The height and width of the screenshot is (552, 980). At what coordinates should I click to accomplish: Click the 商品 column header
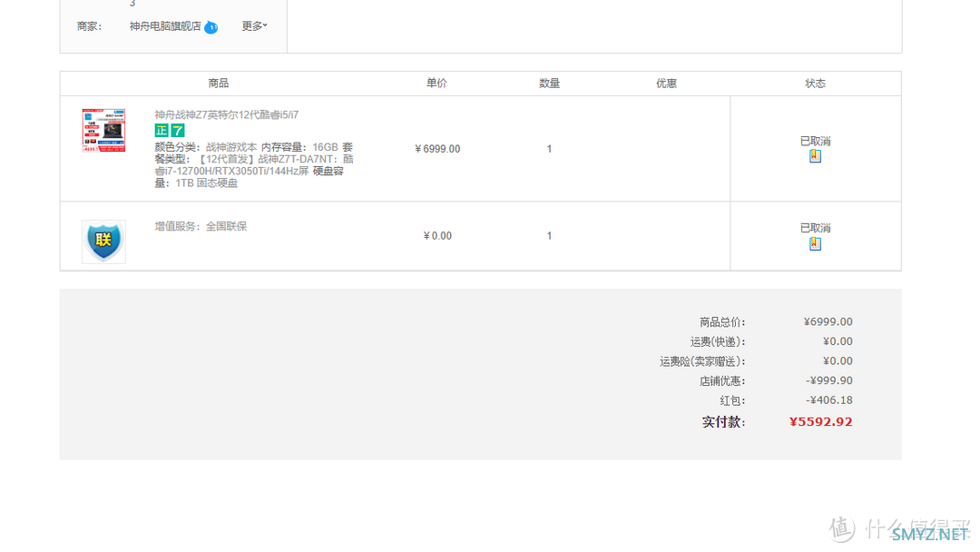click(x=218, y=84)
